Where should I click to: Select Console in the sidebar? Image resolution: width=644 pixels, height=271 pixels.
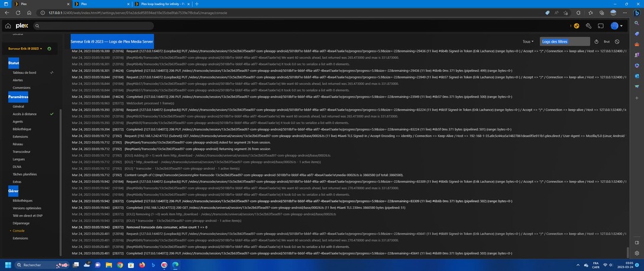click(x=18, y=231)
